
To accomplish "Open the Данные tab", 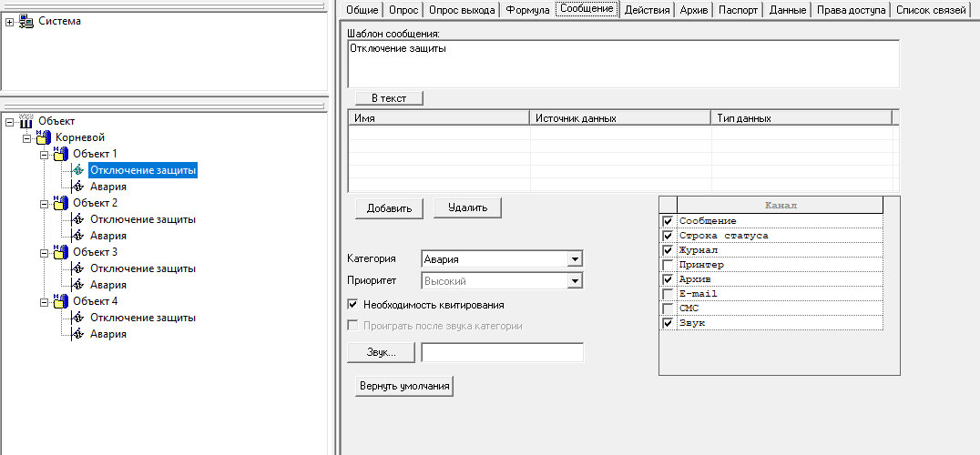I will point(788,10).
